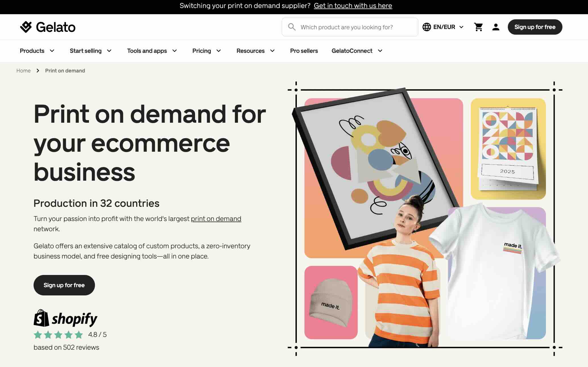Open the Pro sellers page
The height and width of the screenshot is (367, 588).
[304, 51]
